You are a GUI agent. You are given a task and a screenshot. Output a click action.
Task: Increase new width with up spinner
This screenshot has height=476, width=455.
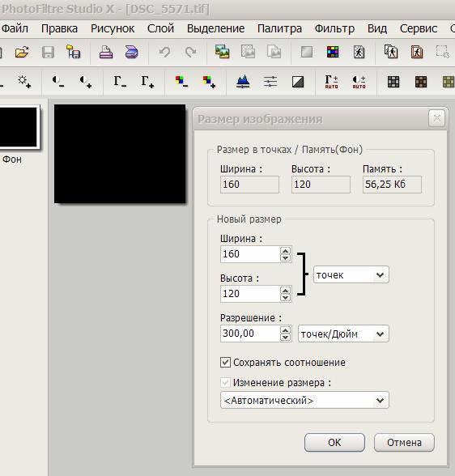285,250
